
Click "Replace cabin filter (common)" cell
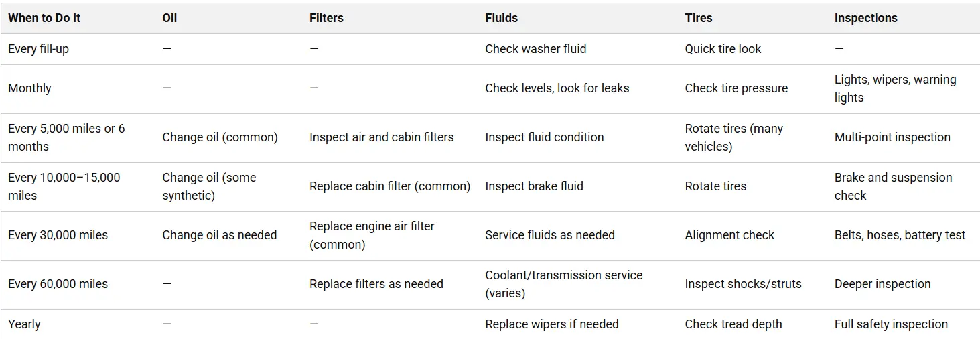click(x=390, y=186)
